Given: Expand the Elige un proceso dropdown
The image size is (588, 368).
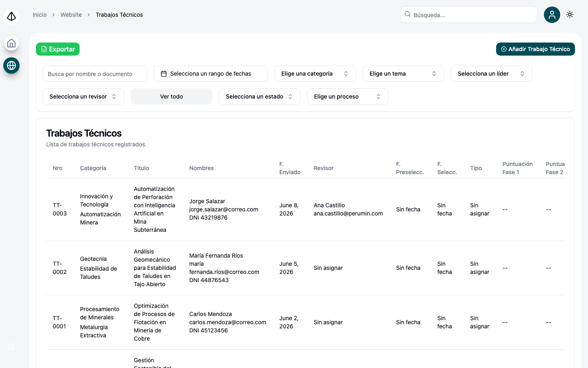Looking at the screenshot, I should (x=348, y=96).
